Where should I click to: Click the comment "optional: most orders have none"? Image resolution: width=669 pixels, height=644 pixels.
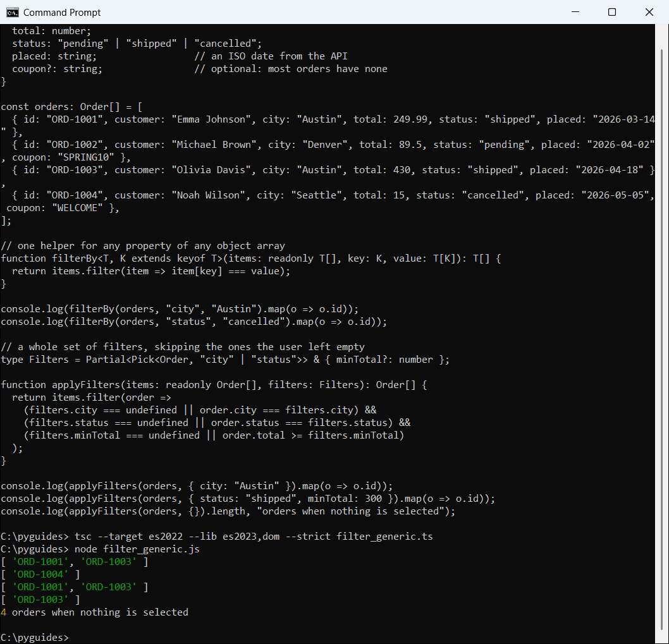click(291, 69)
